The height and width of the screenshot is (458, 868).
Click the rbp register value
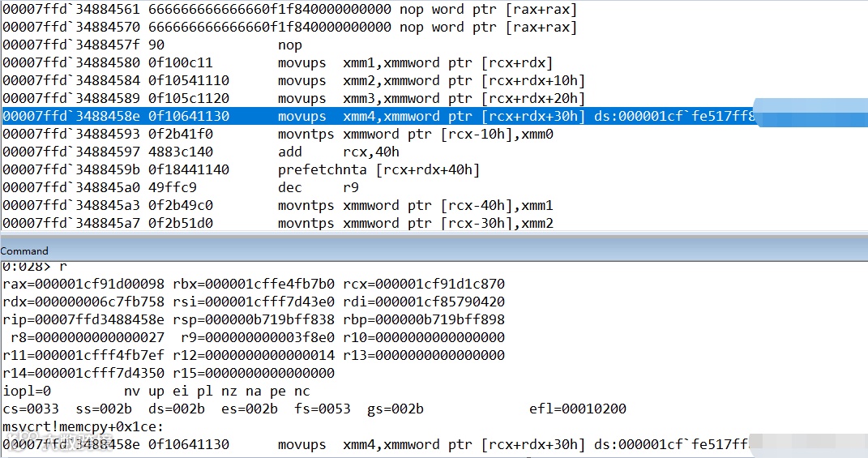tap(424, 319)
